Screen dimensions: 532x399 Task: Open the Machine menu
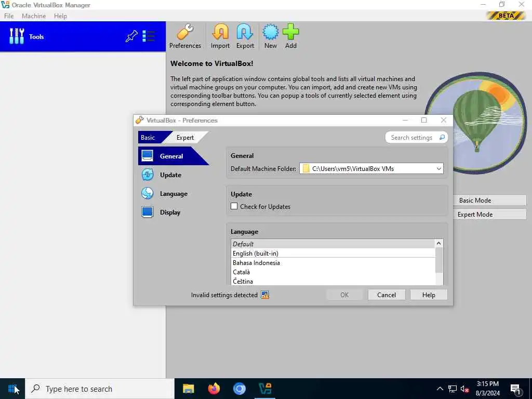click(x=34, y=16)
